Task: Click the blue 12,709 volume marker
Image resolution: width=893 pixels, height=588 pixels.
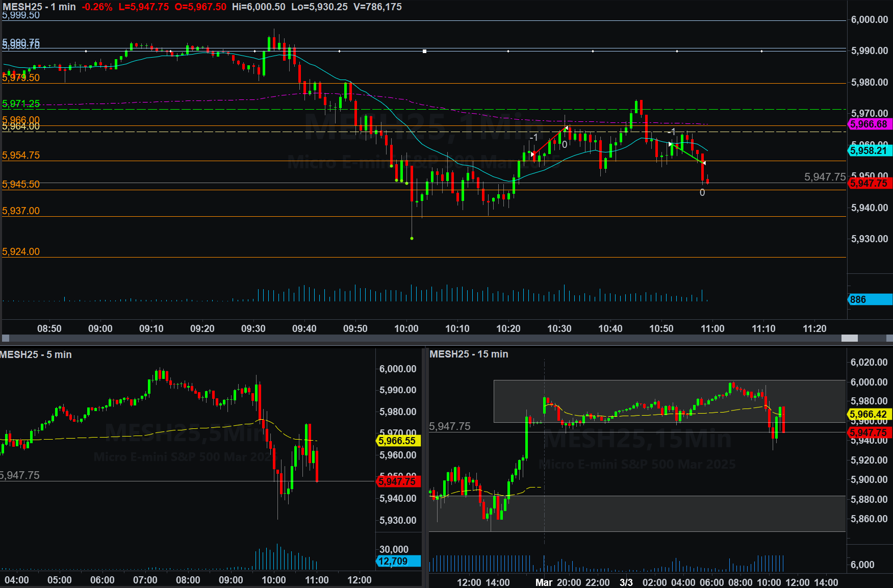Action: (x=398, y=561)
